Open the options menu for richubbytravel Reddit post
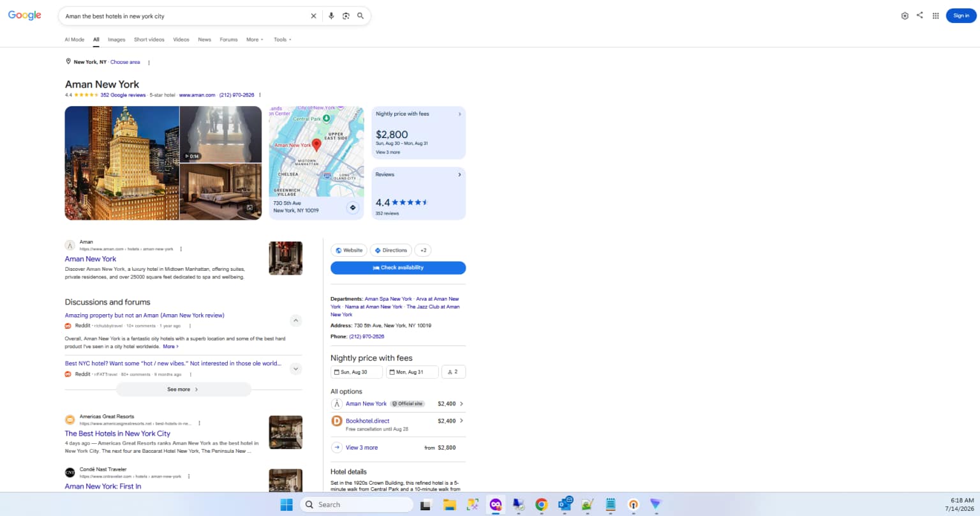Image resolution: width=980 pixels, height=516 pixels. 189,326
